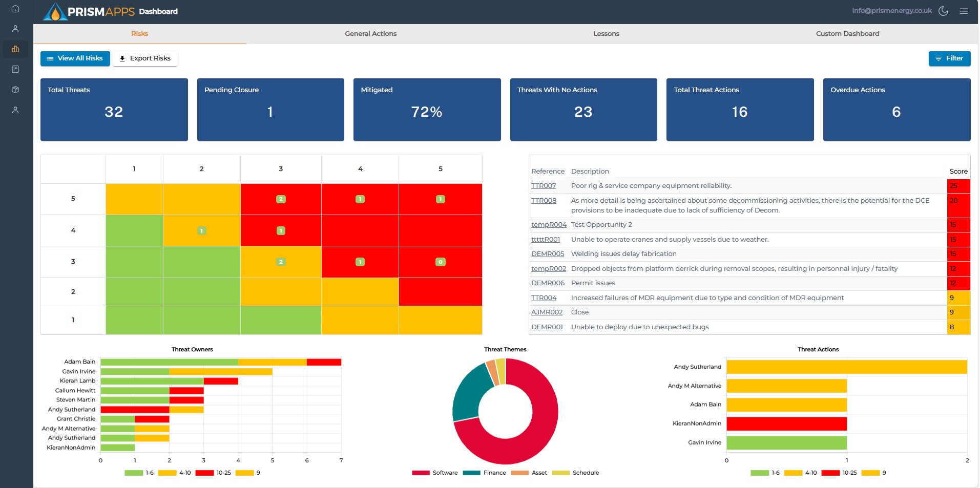Click the cube package sidebar icon
The height and width of the screenshot is (488, 980).
[15, 90]
